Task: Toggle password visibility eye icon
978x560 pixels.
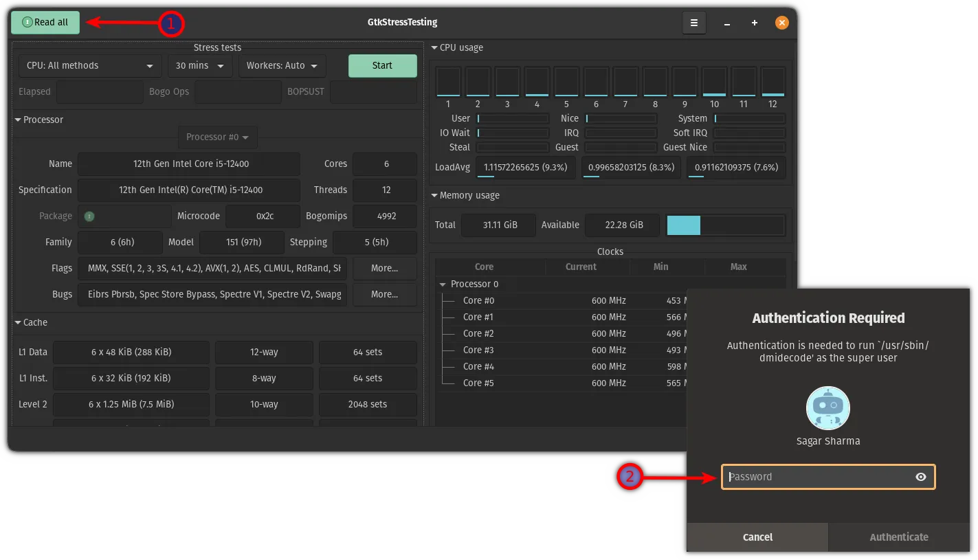Action: coord(920,477)
